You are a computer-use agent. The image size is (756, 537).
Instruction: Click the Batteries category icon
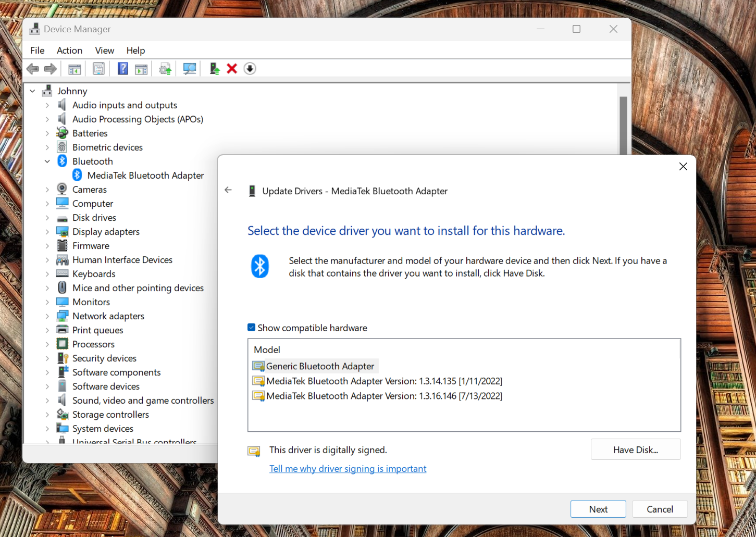(62, 133)
